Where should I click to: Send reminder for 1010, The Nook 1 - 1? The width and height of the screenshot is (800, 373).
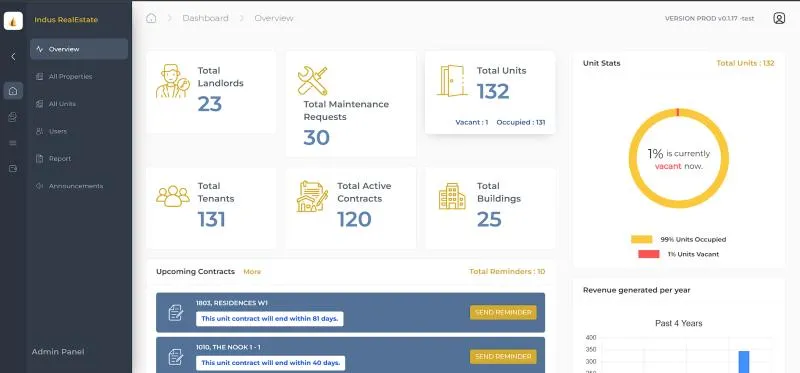503,357
